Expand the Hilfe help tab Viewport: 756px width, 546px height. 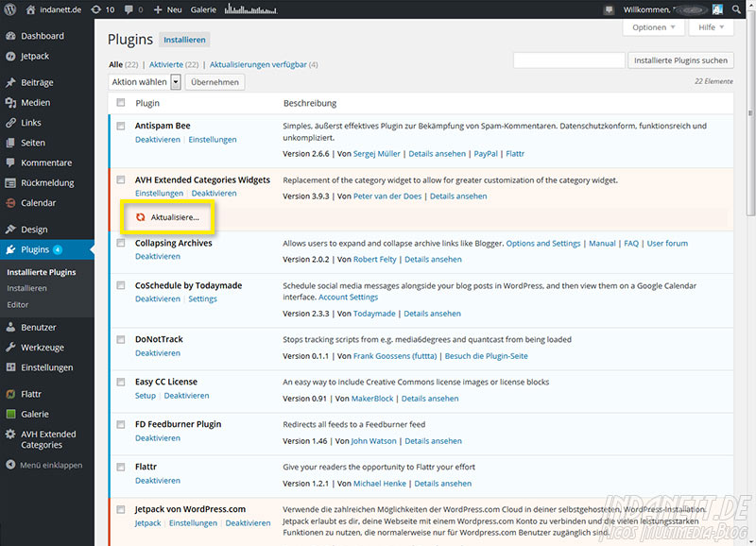(712, 27)
